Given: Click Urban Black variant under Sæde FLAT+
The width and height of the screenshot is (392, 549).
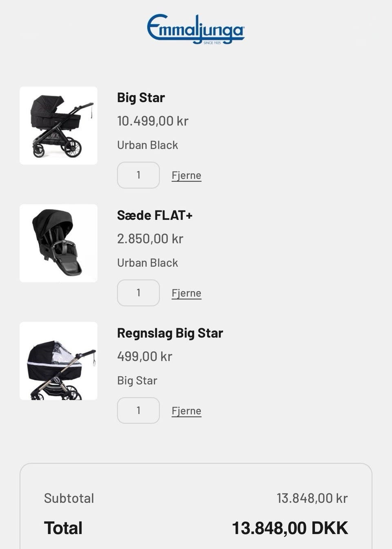Looking at the screenshot, I should pos(147,263).
